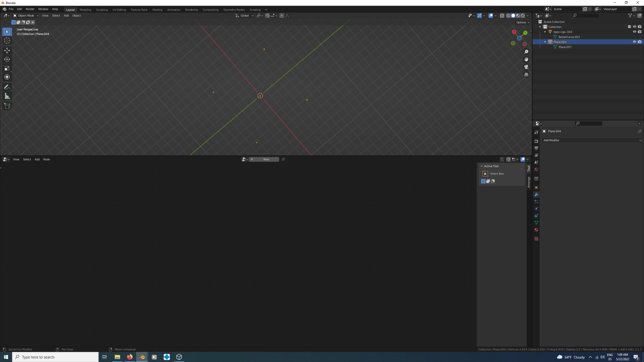Screen dimensions: 644x362
Task: Toggle the camera view icon
Action: [526, 67]
